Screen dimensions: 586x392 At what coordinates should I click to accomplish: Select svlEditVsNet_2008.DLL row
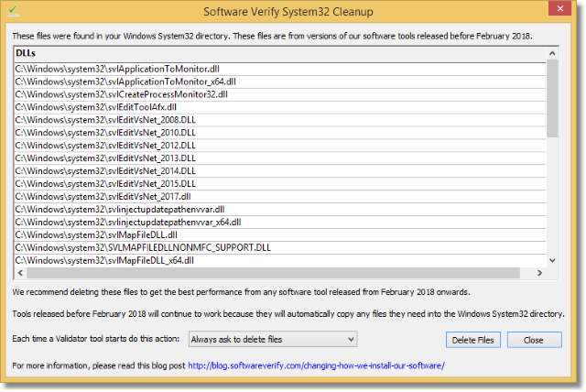[280, 120]
